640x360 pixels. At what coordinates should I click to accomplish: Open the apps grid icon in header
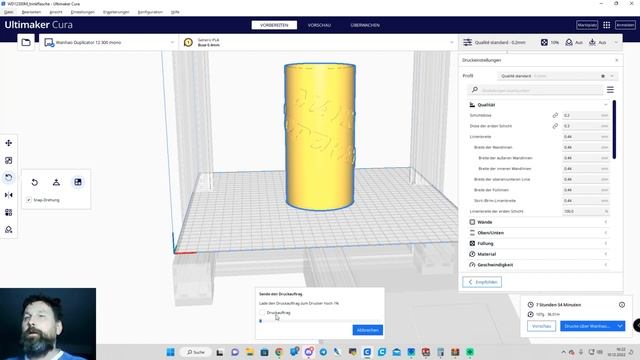[x=607, y=25]
